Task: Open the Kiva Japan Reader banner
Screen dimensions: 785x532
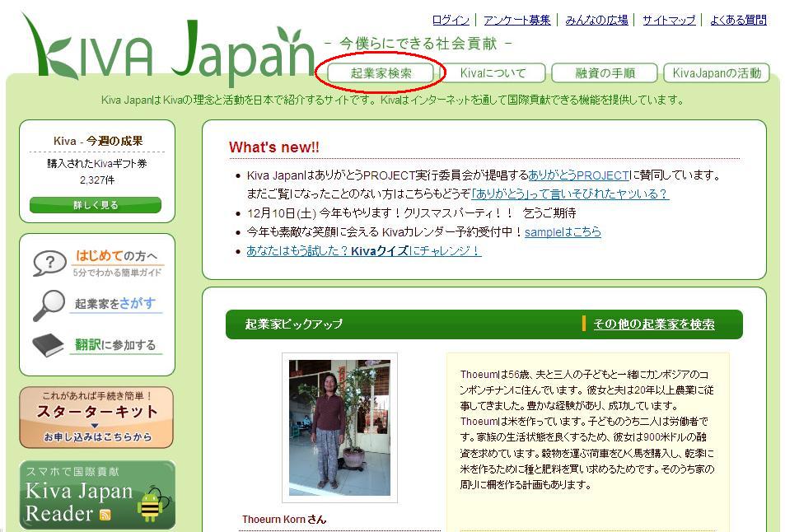Action: 97,494
